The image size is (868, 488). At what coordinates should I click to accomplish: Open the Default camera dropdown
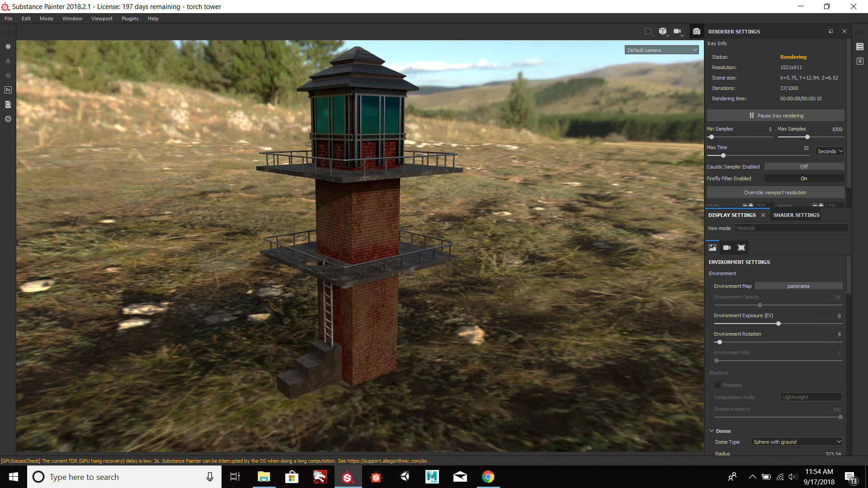[661, 50]
